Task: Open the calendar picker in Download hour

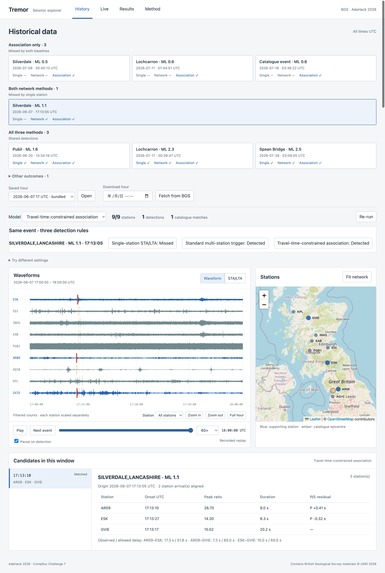Action: coord(146,196)
